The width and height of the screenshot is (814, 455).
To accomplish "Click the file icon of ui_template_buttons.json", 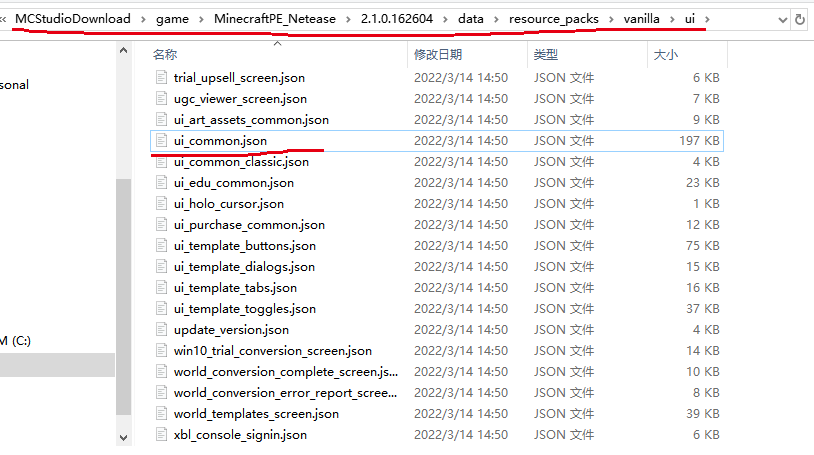I will coord(161,245).
